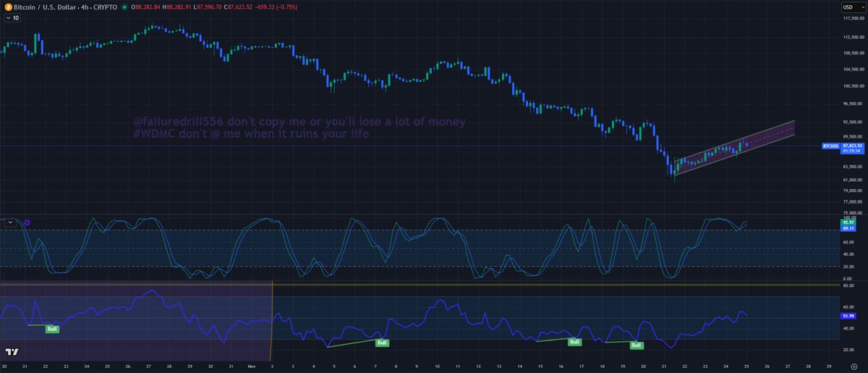Click the Nov label on the time axis
This screenshot has height=373, width=868.
point(250,366)
